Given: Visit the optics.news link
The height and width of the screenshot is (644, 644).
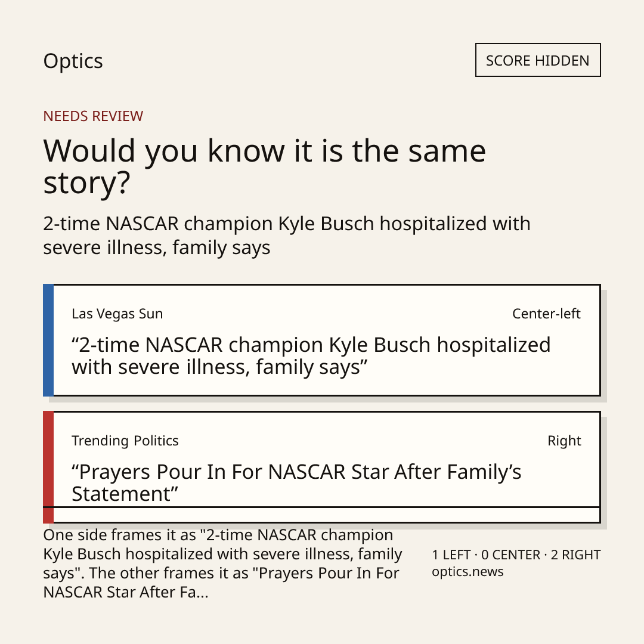Looking at the screenshot, I should point(467,572).
